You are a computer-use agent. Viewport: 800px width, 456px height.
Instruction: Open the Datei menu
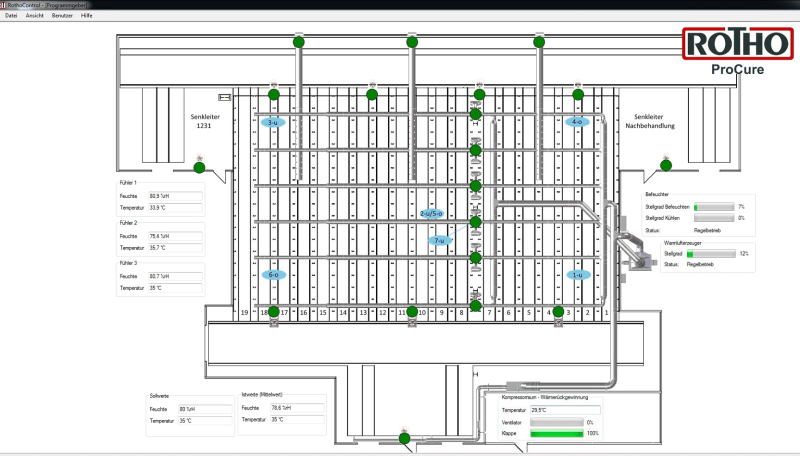[x=11, y=15]
